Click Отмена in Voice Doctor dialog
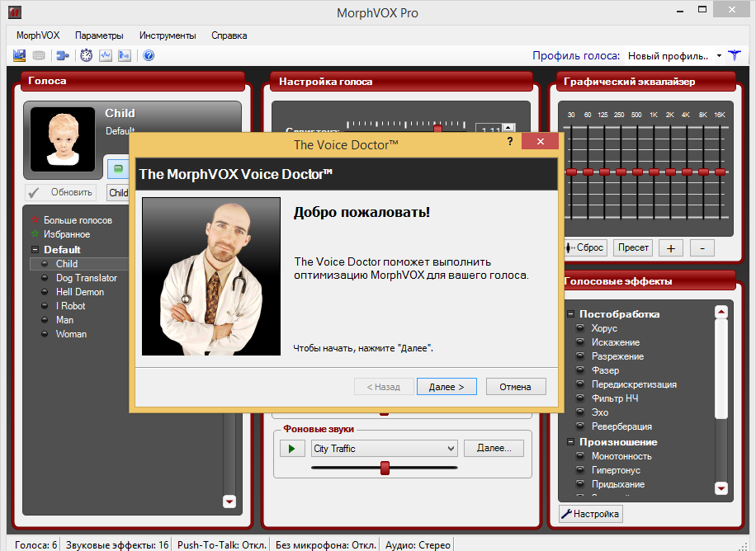This screenshot has height=551, width=756. [x=515, y=387]
